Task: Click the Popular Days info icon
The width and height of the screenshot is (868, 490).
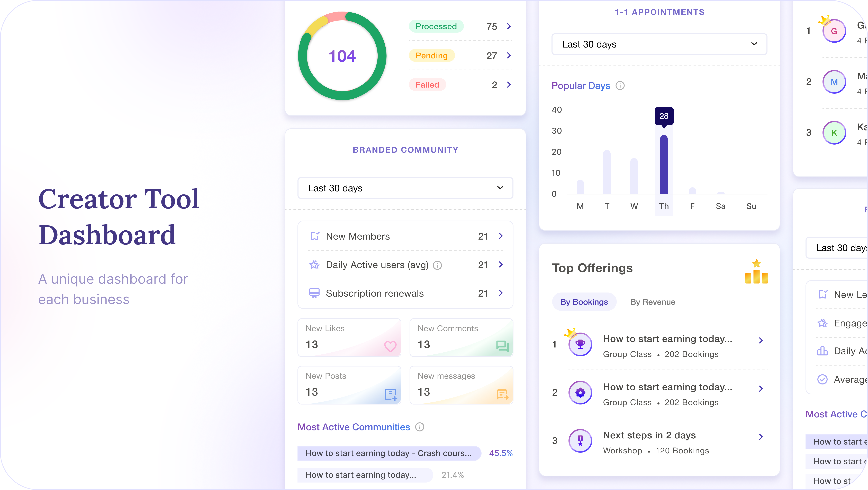Action: click(620, 86)
